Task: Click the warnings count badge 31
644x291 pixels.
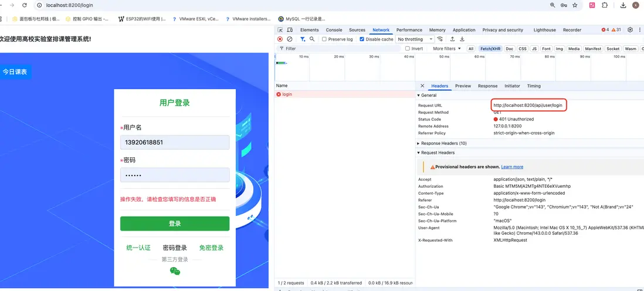Action: pyautogui.click(x=616, y=29)
